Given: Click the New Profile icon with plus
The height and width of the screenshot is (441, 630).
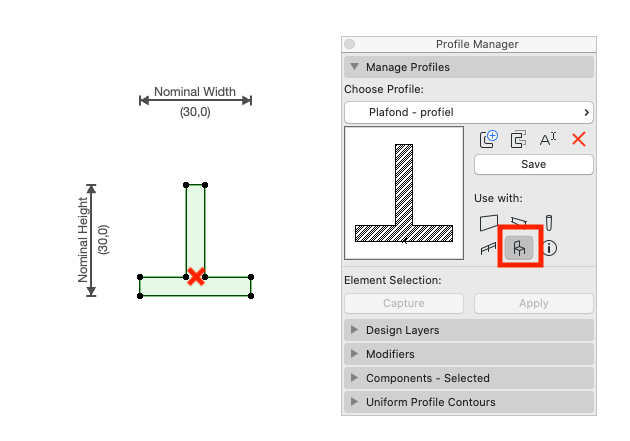Looking at the screenshot, I should (x=489, y=139).
